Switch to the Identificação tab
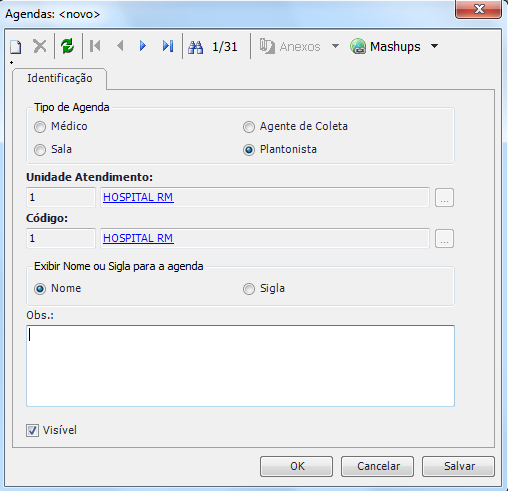Viewport: 508px width, 491px height. (60, 78)
